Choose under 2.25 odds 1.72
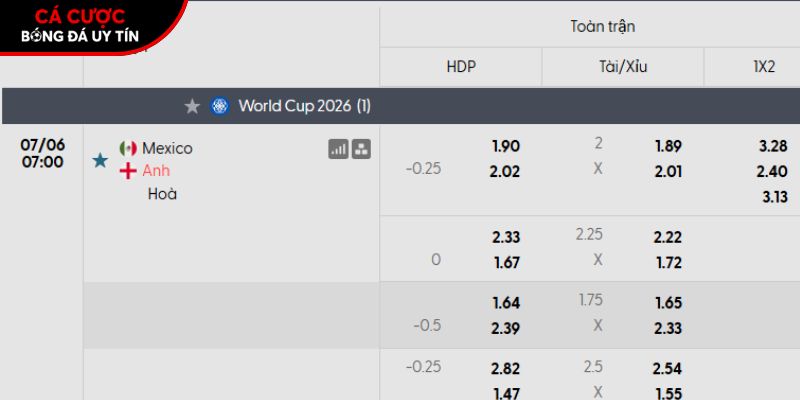The width and height of the screenshot is (800, 400). 669,263
